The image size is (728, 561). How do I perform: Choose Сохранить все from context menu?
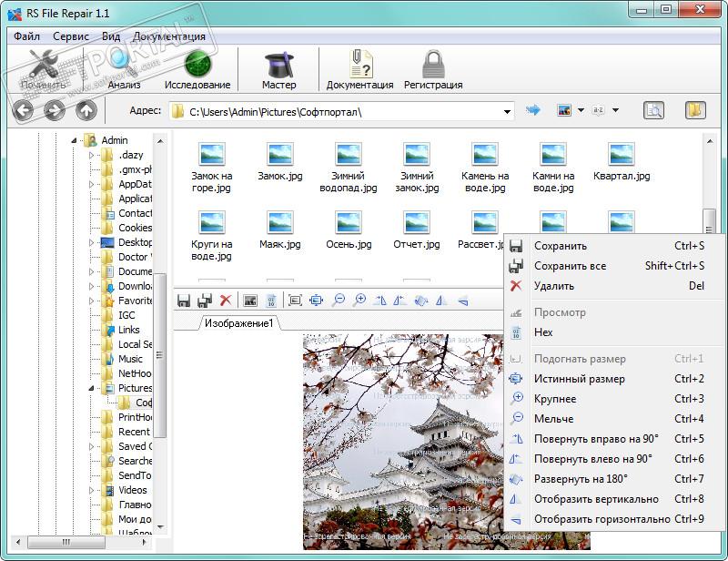tap(570, 266)
